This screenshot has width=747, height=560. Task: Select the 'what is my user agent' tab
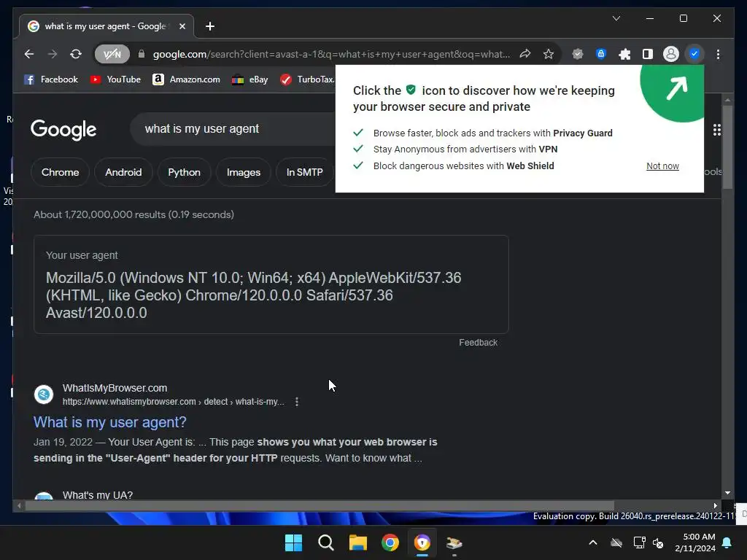click(x=105, y=26)
